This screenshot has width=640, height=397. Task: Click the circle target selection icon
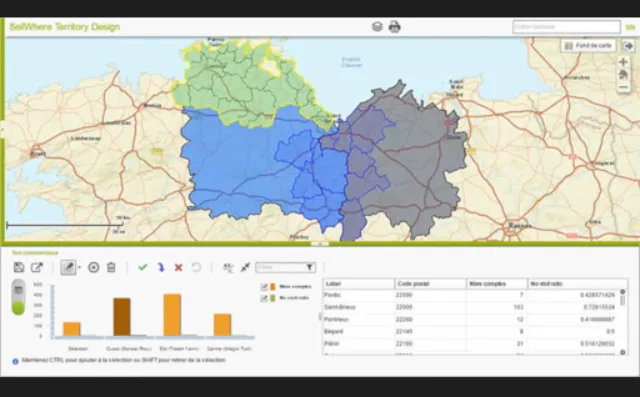click(93, 267)
